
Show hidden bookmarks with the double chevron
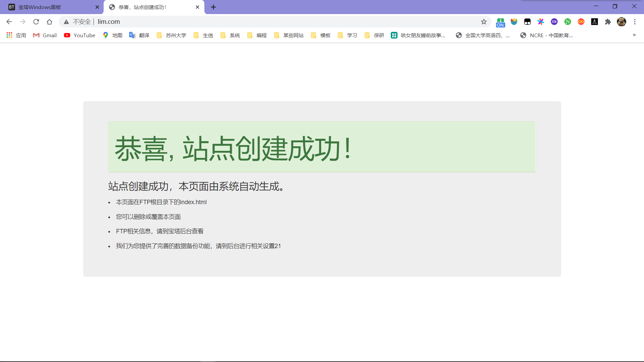634,35
